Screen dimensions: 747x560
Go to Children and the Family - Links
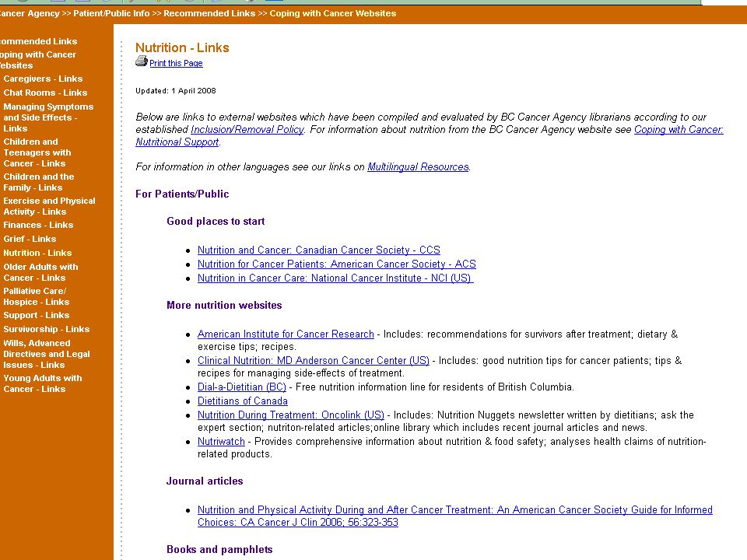pos(39,182)
